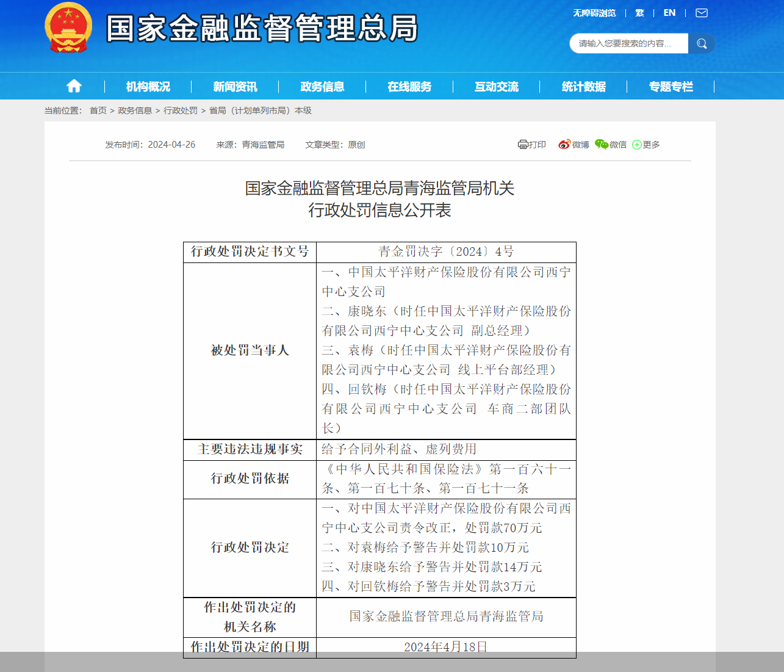This screenshot has height=672, width=784.
Task: Open the 专题专栏 navigation menu
Action: pyautogui.click(x=671, y=86)
